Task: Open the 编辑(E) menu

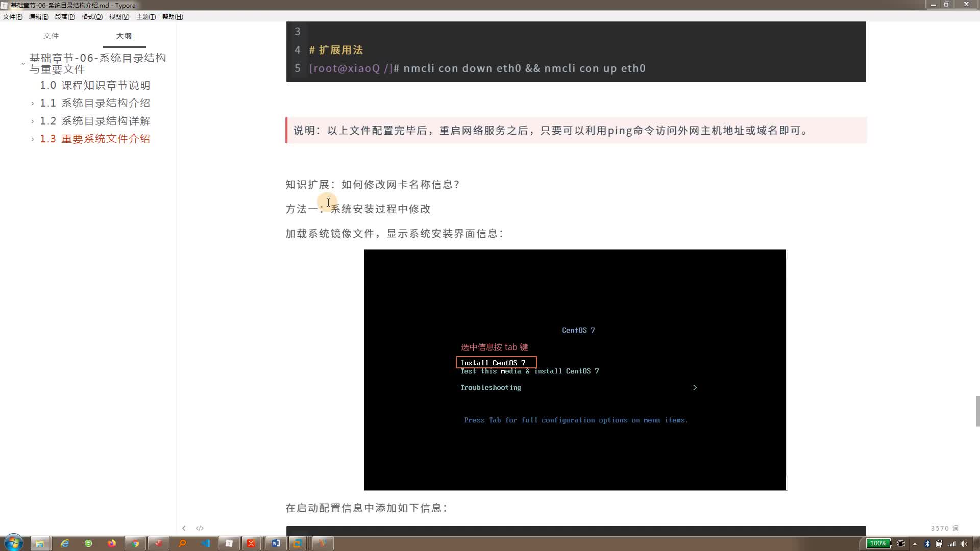Action: (39, 17)
